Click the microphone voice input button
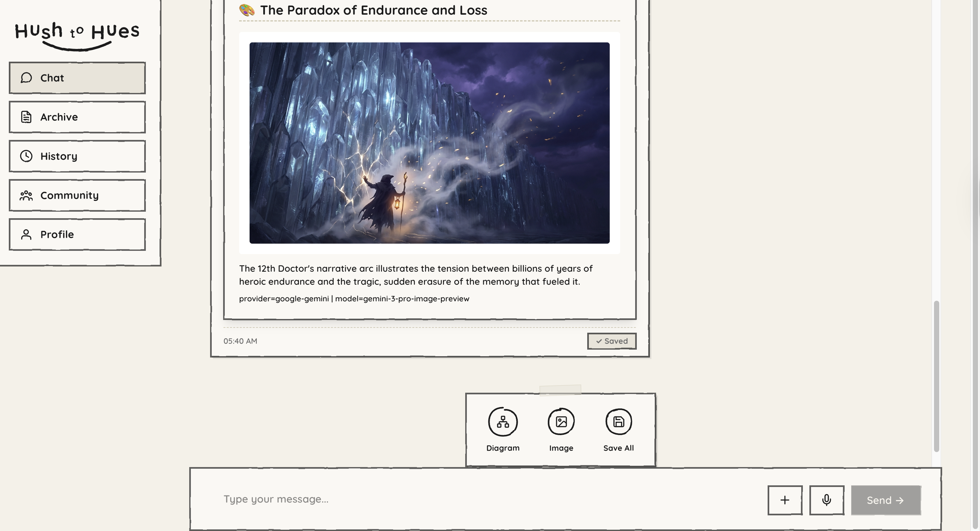Viewport: 980px width, 531px height. pyautogui.click(x=826, y=500)
